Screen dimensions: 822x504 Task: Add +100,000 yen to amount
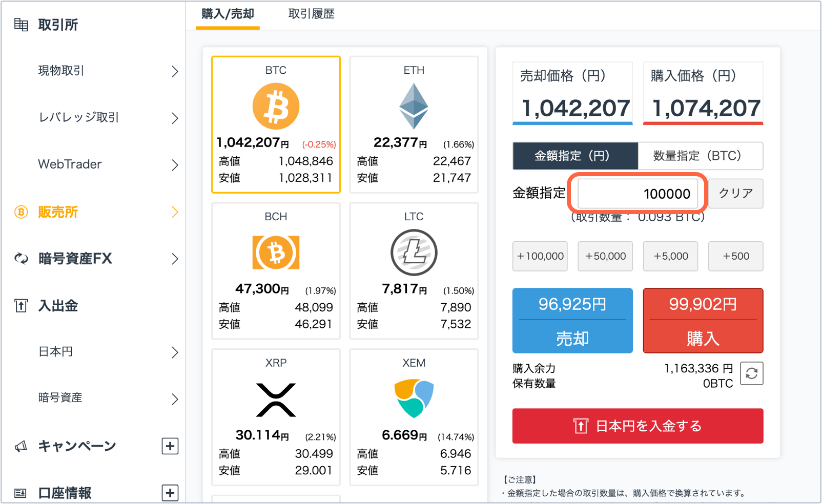[x=540, y=256]
